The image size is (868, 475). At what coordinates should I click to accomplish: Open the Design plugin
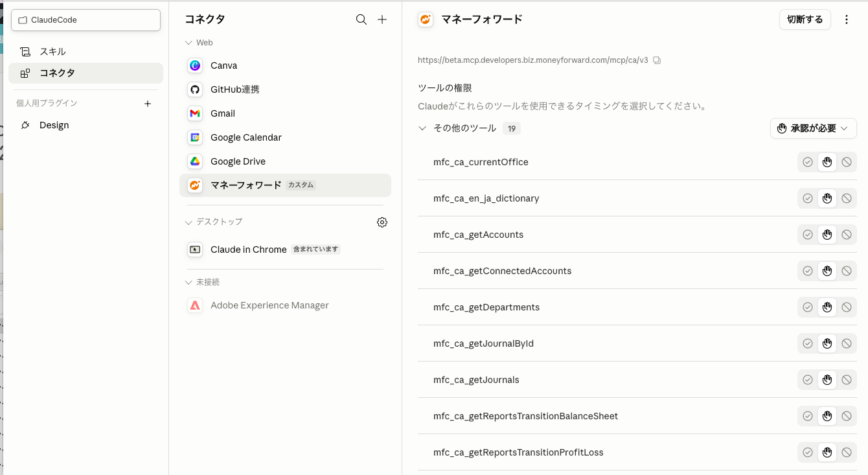86,125
